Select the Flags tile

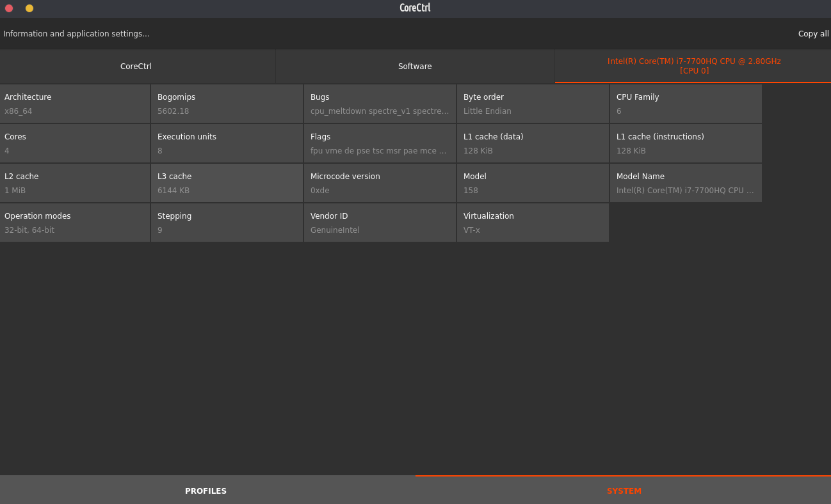point(380,143)
